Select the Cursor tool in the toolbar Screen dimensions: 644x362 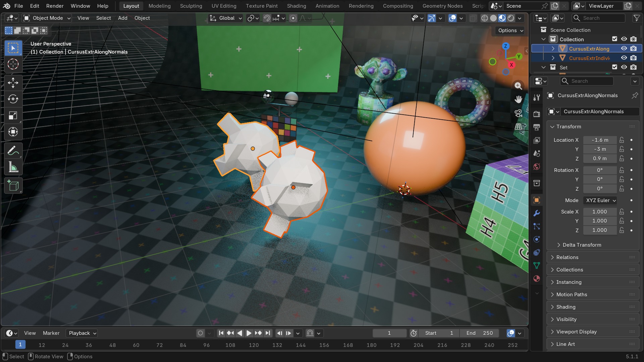click(x=13, y=64)
